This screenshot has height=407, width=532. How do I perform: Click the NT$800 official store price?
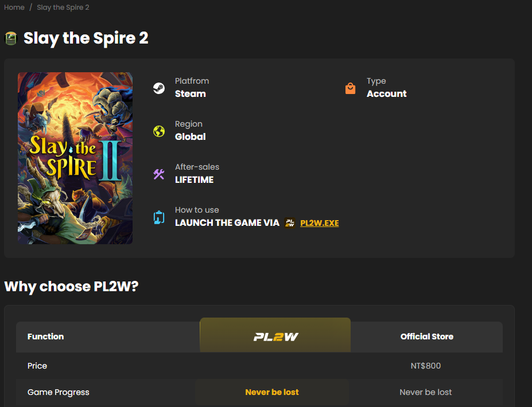tap(426, 366)
